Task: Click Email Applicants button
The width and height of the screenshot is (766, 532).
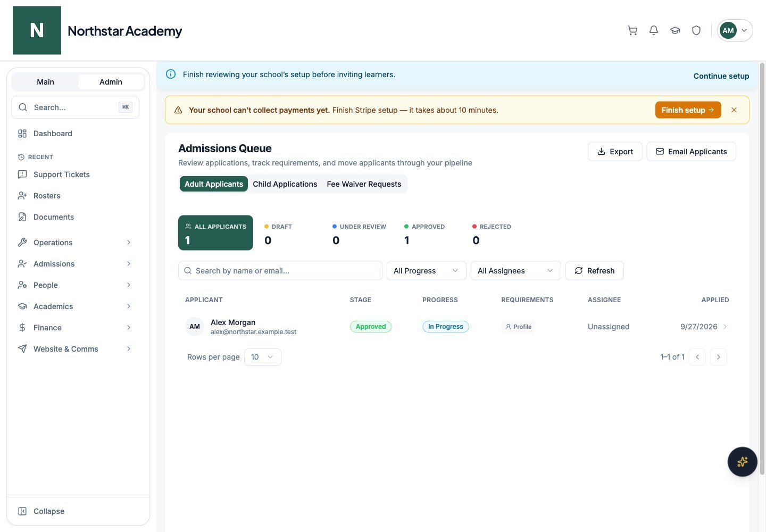Action: point(691,152)
